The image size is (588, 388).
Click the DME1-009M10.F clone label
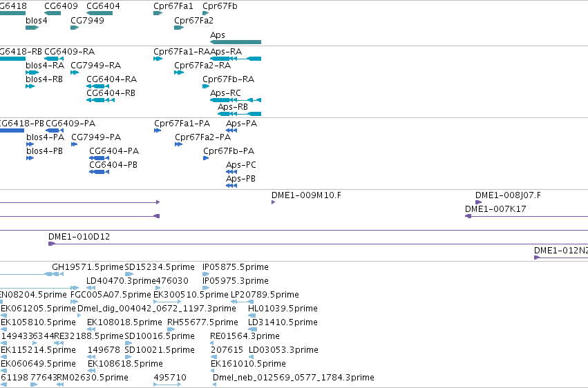pos(306,195)
